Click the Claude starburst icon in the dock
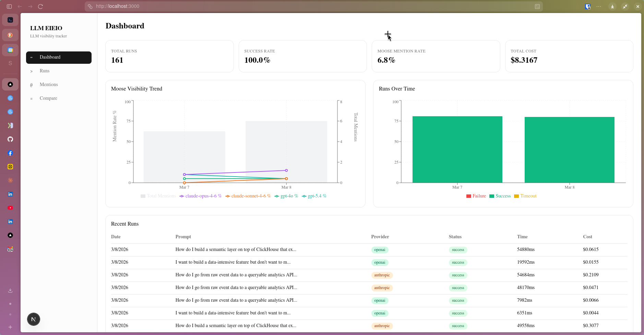This screenshot has width=644, height=335. (x=10, y=180)
